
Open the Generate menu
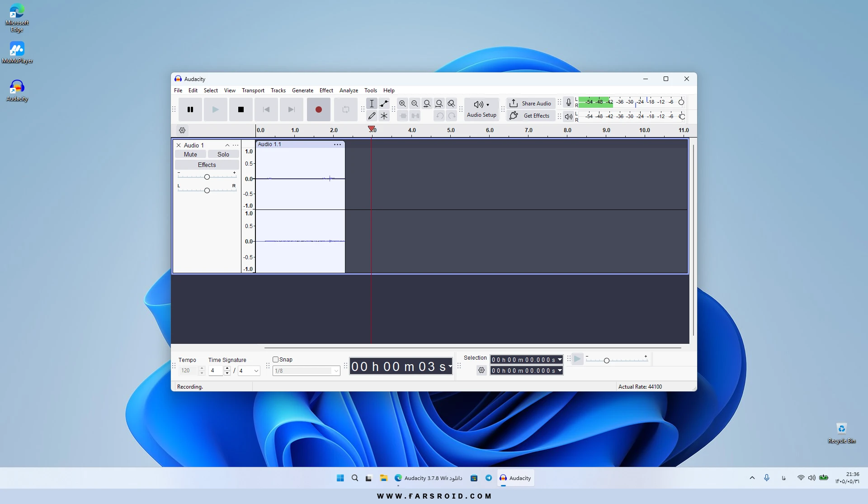(302, 90)
